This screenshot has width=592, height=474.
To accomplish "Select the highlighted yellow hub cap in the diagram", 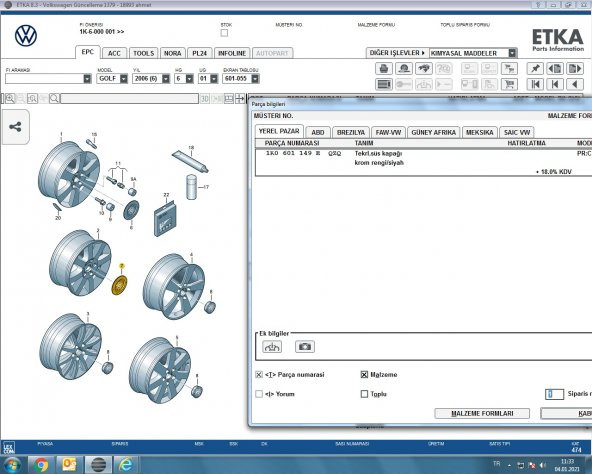I will coord(119,285).
